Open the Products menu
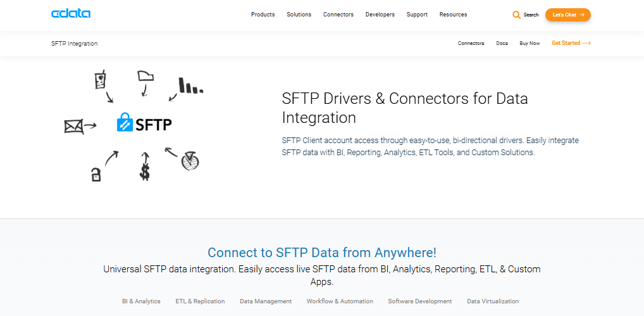Viewport: 644px width, 316px height. pos(263,15)
